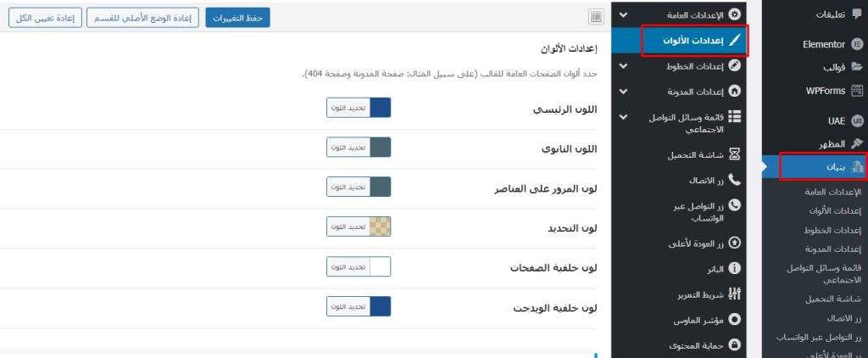
Task: Click the Elementor logo icon in the sidebar
Action: [x=856, y=44]
